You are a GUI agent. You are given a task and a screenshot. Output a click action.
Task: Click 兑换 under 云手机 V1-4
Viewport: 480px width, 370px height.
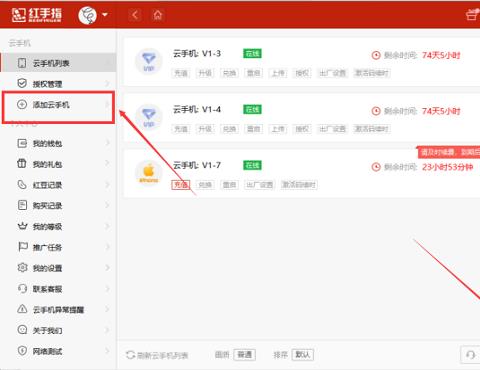229,129
